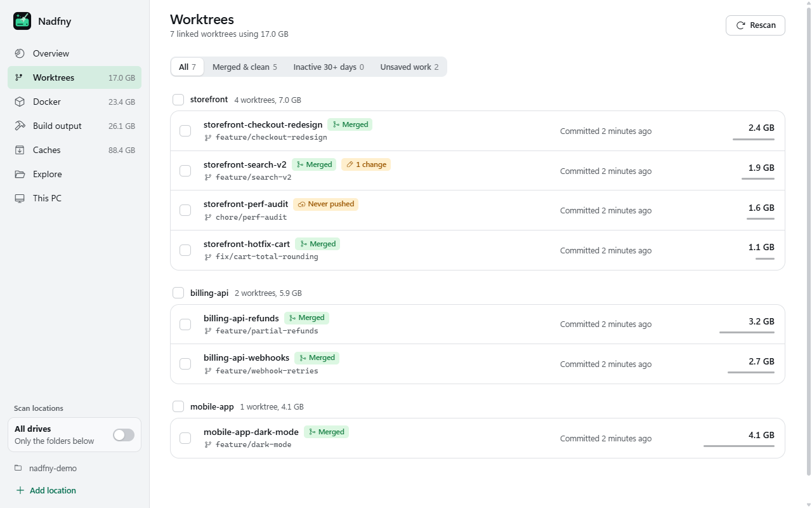812x508 pixels.
Task: Filter by the Unsaved work tab
Action: click(409, 67)
